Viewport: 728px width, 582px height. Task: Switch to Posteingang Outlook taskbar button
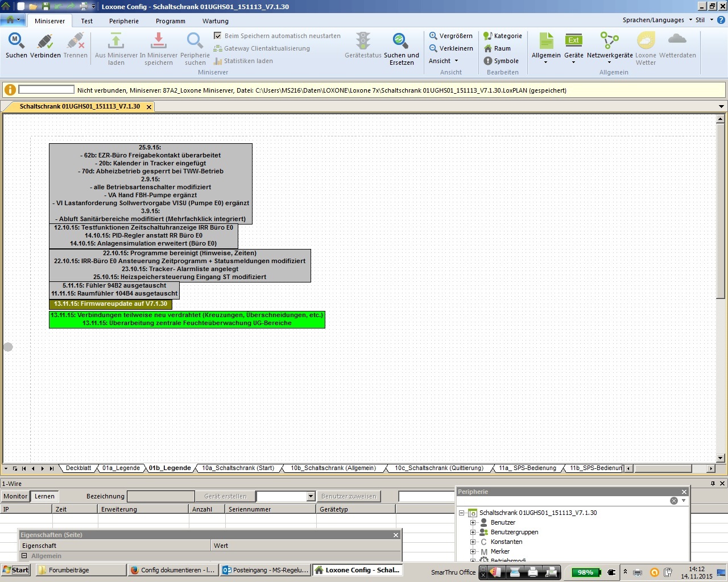click(265, 570)
